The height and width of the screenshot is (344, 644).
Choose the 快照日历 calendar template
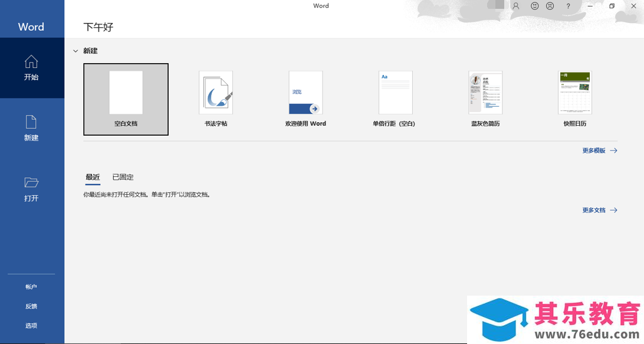(x=575, y=99)
